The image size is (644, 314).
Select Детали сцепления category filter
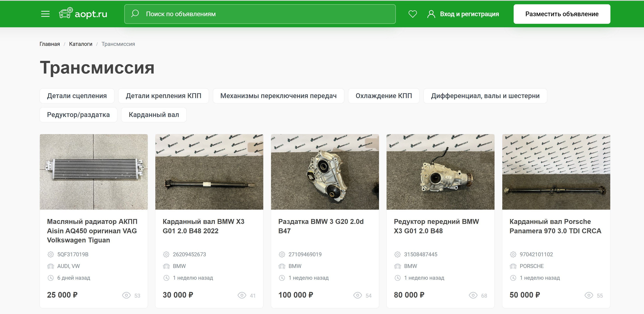point(77,96)
